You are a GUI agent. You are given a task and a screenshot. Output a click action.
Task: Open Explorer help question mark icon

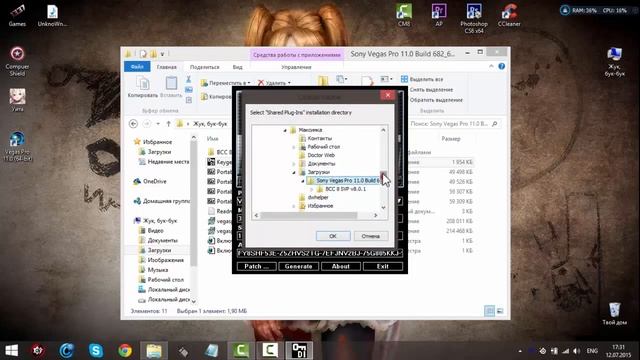click(x=502, y=67)
